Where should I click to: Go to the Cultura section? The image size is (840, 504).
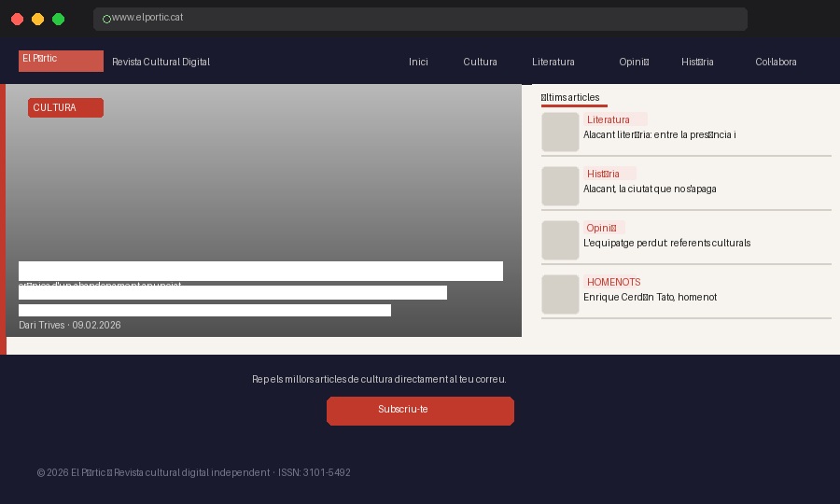(x=480, y=63)
